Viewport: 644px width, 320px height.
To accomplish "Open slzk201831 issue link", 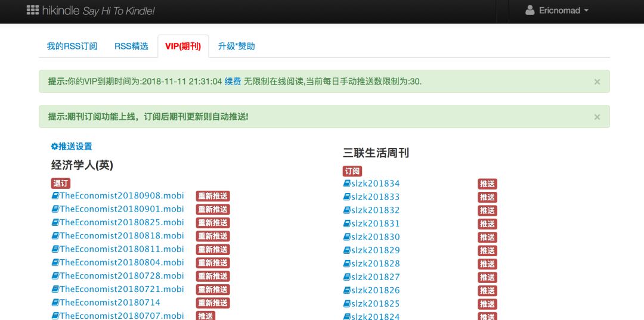I will coord(371,223).
